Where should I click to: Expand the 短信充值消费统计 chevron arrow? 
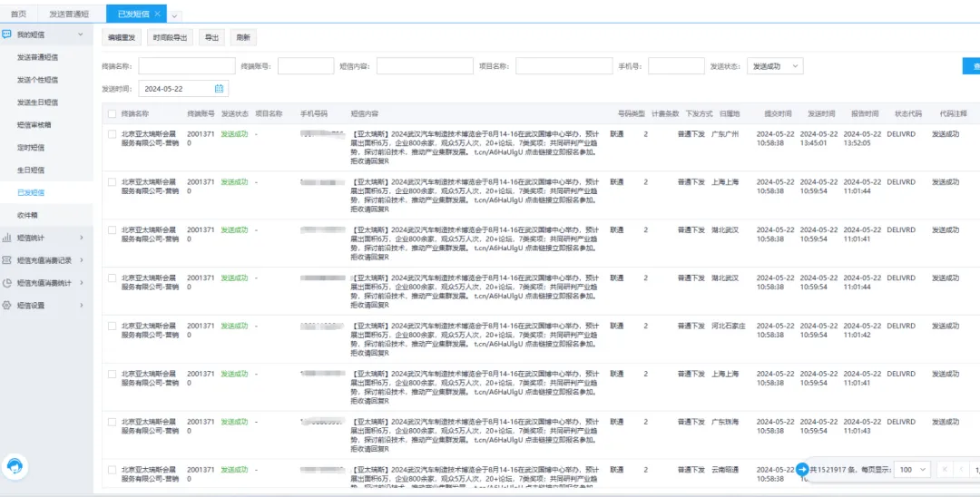point(82,283)
